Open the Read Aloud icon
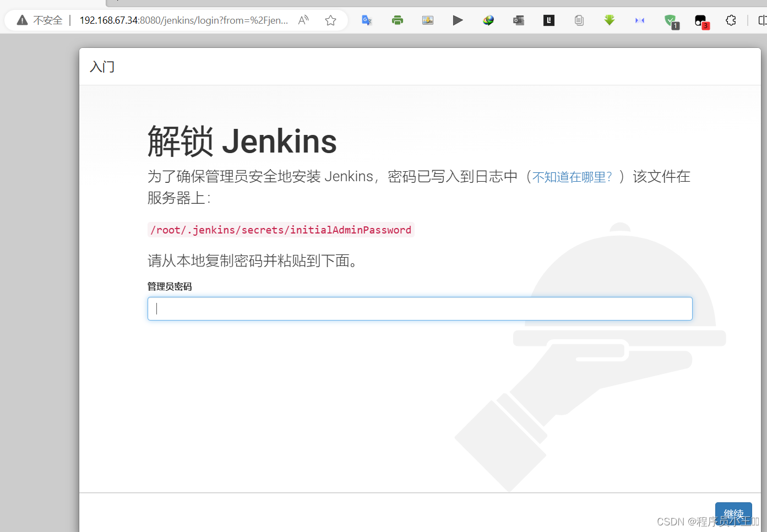This screenshot has width=767, height=532. [x=303, y=20]
